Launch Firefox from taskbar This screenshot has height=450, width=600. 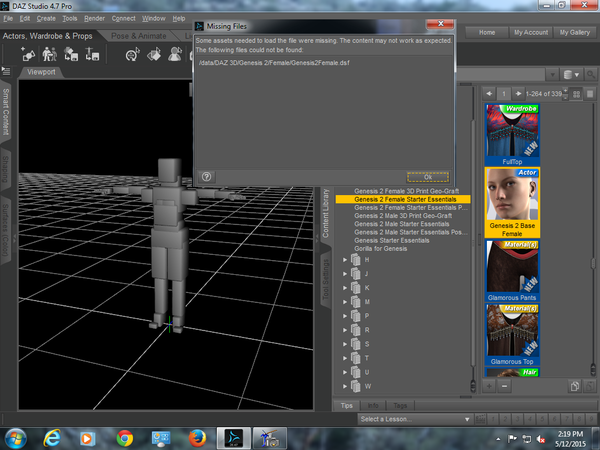(197, 438)
